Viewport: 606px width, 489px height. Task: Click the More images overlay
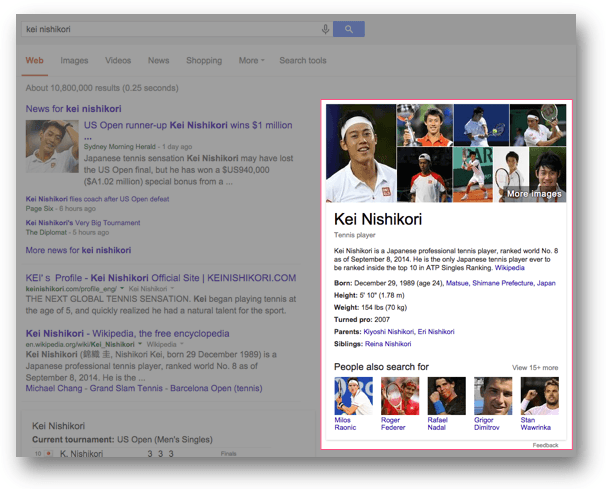534,194
